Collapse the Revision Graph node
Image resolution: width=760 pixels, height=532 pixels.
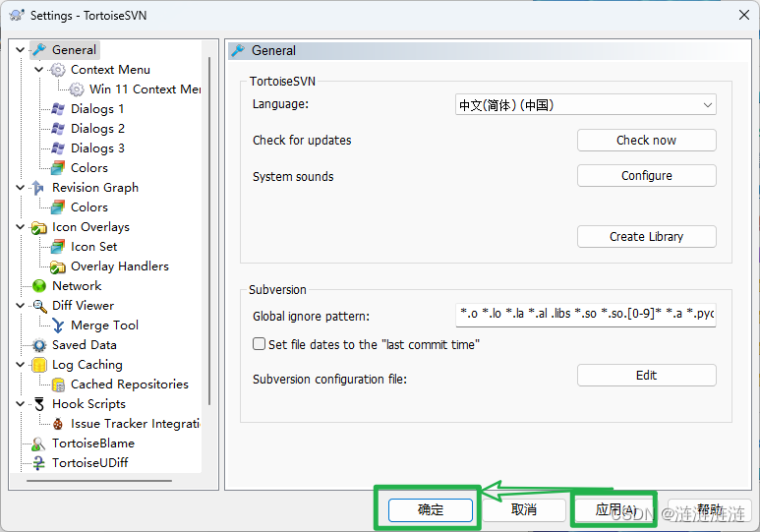21,188
